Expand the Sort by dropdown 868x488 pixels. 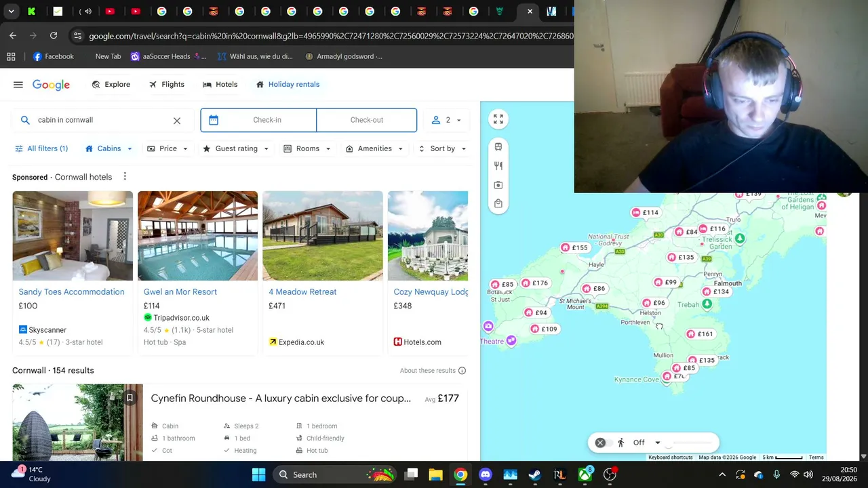(x=442, y=148)
